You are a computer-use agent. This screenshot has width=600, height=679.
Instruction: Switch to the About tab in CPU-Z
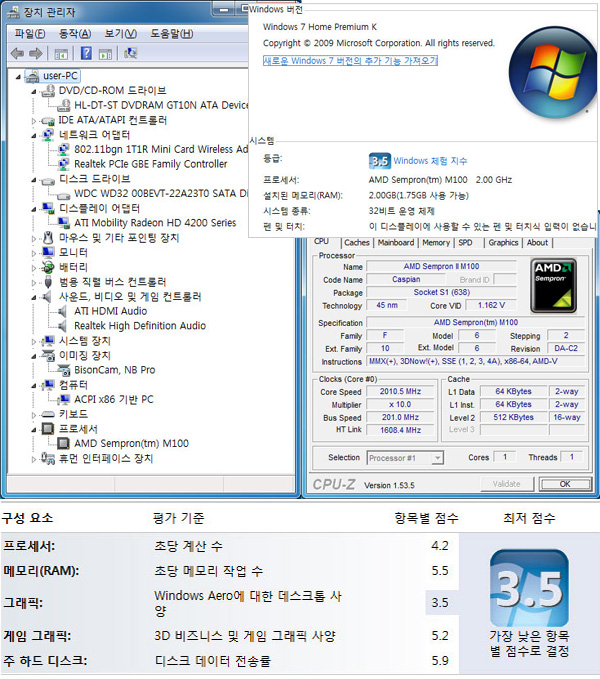point(537,243)
